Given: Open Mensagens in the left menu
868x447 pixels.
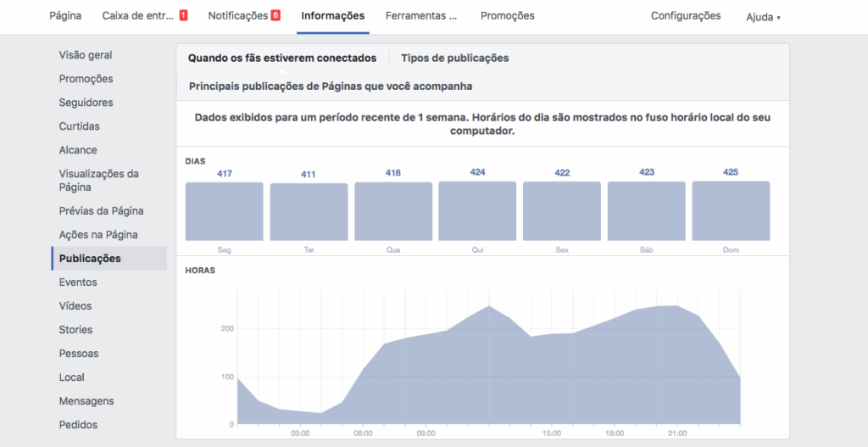Looking at the screenshot, I should coord(86,401).
